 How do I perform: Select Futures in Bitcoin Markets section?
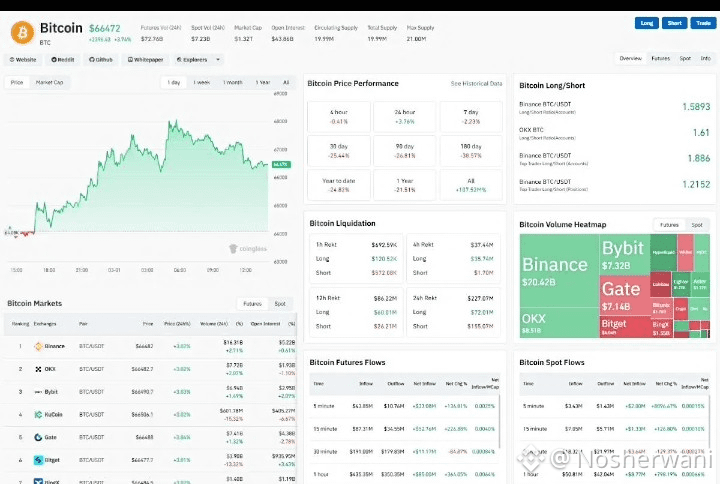[252, 304]
